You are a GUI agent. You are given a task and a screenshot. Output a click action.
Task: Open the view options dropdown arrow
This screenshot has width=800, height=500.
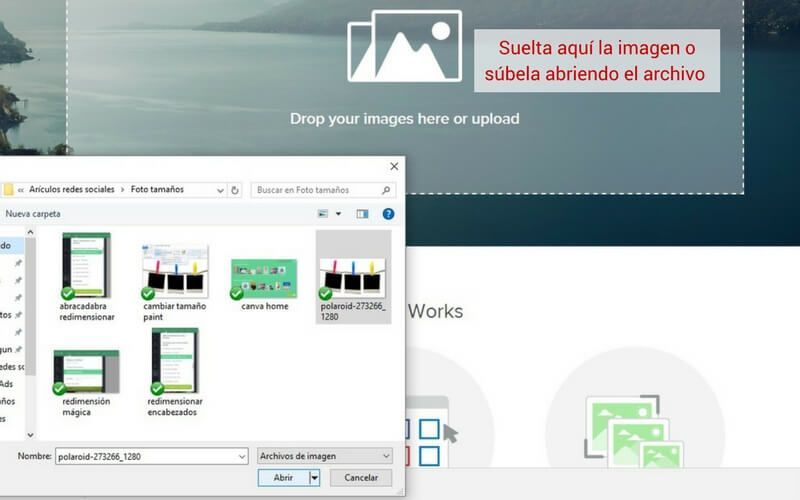(338, 214)
